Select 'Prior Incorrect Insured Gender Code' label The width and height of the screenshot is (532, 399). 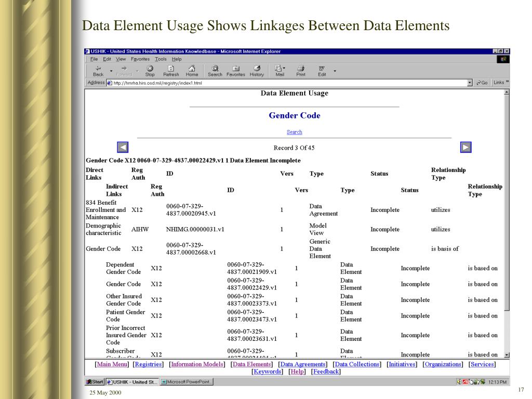[126, 335]
